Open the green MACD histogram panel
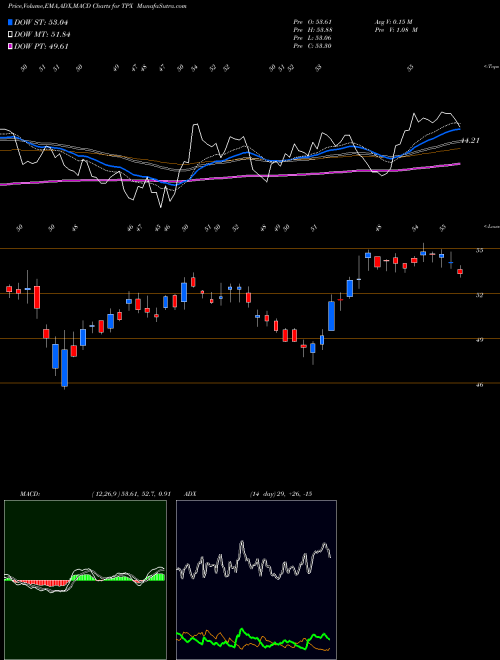This screenshot has width=500, height=660. click(85, 580)
